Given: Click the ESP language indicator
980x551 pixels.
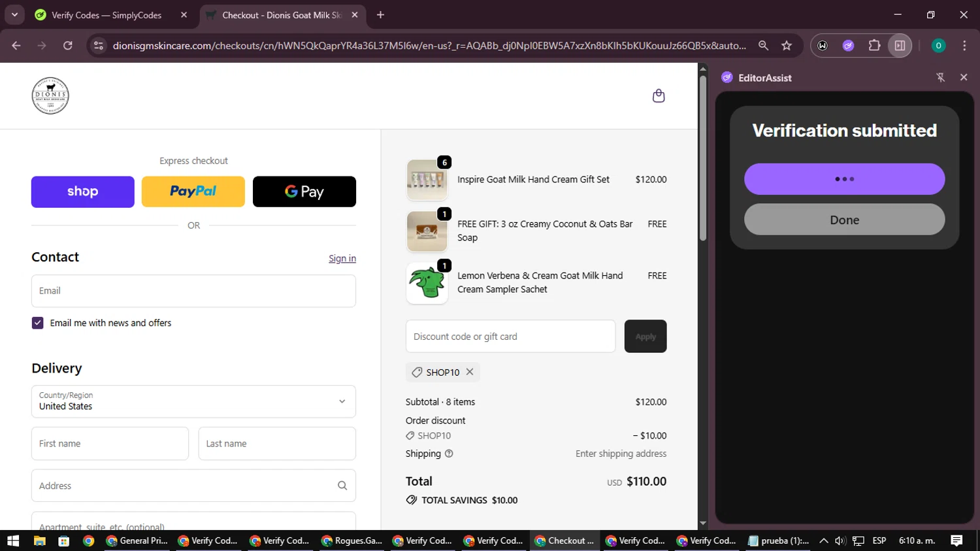Looking at the screenshot, I should point(879,541).
